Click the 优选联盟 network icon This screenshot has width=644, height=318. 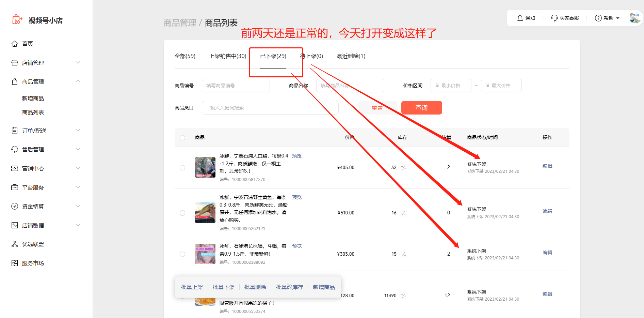coord(15,244)
